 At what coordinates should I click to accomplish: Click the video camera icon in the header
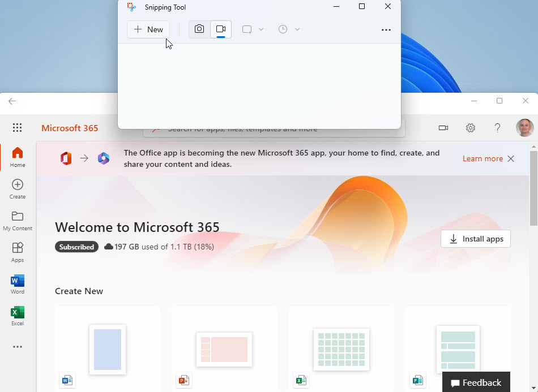click(443, 128)
